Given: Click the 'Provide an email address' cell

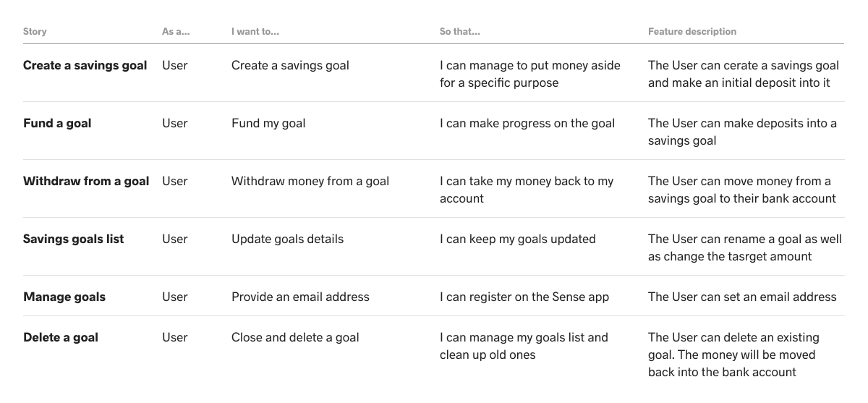Looking at the screenshot, I should (300, 297).
